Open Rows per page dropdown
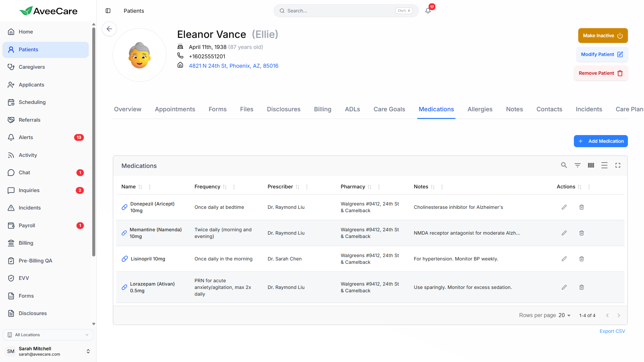Image resolution: width=644 pixels, height=362 pixels. click(x=565, y=315)
